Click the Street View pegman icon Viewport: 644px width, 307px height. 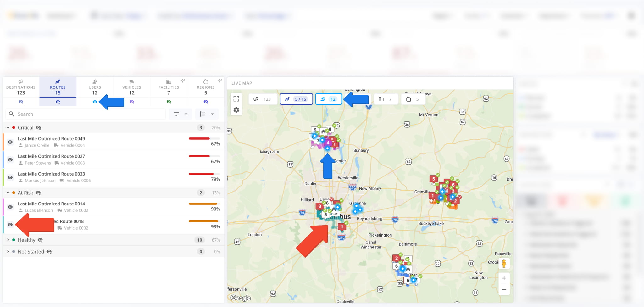click(x=504, y=263)
